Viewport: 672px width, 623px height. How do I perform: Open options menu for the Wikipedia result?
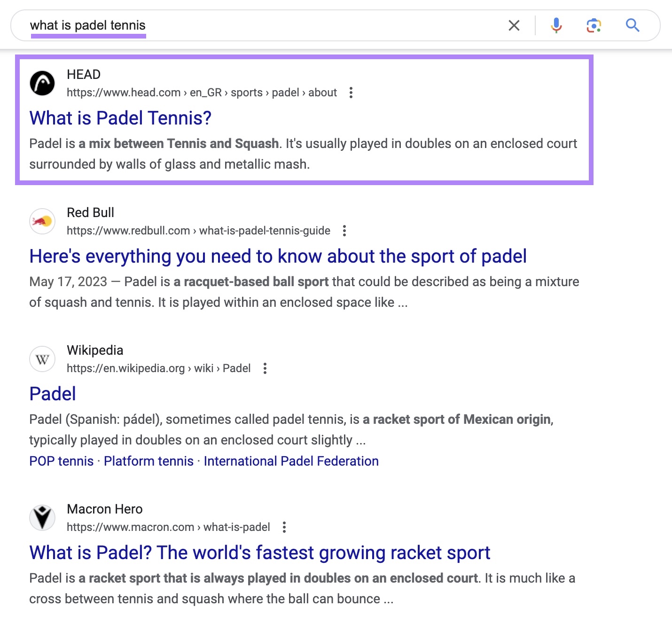pos(265,368)
